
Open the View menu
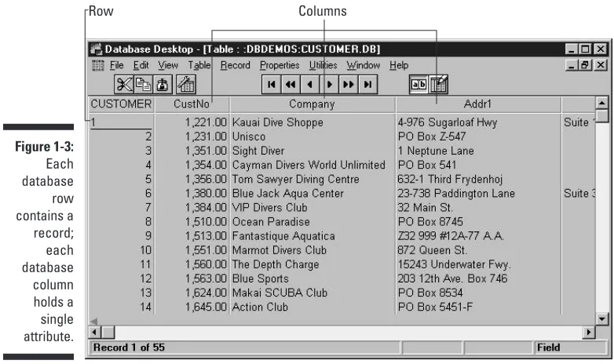[x=168, y=65]
